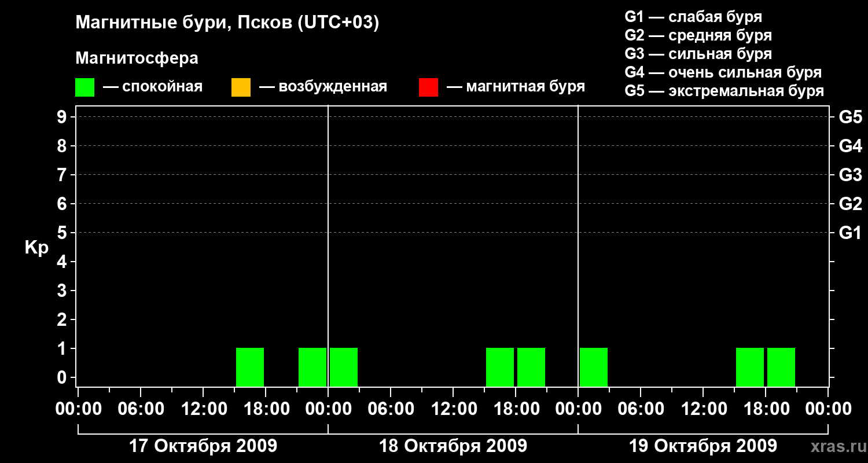Click the right-axis 'G4' level label
Screen dimensions: 868x463
pyautogui.click(x=851, y=146)
